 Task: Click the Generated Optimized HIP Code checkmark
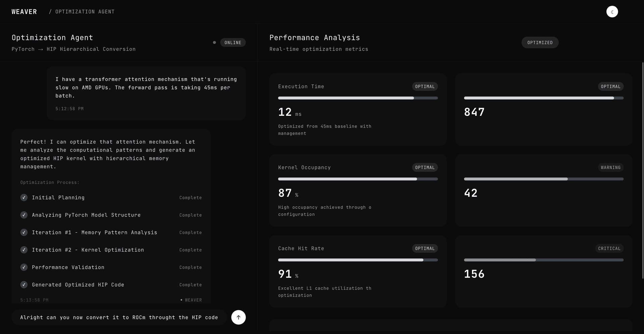24,285
